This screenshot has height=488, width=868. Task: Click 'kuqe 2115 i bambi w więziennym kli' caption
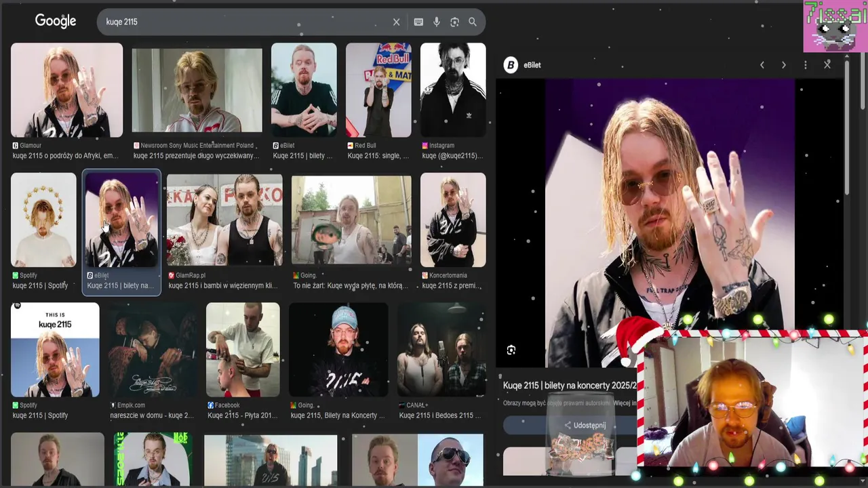point(222,286)
